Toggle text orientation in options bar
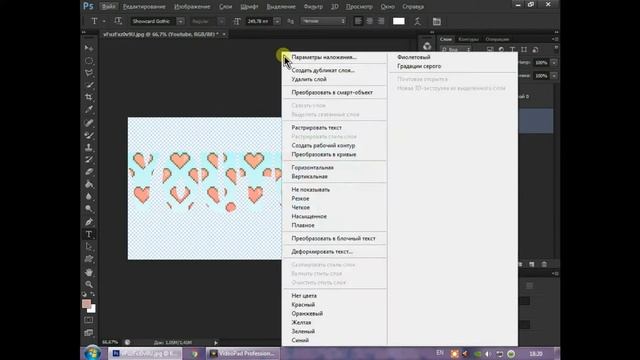The width and height of the screenshot is (640, 360). (x=118, y=21)
